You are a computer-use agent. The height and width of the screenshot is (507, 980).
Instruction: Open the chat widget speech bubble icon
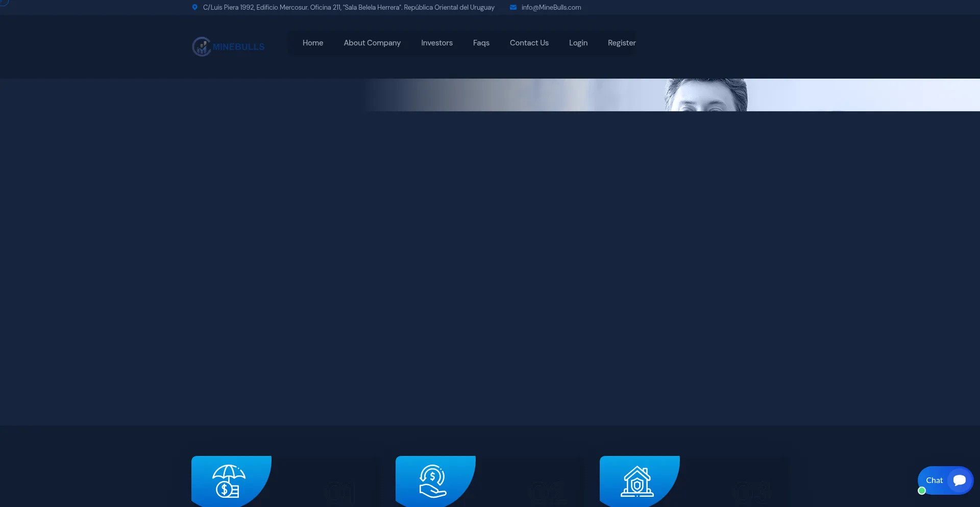959,480
